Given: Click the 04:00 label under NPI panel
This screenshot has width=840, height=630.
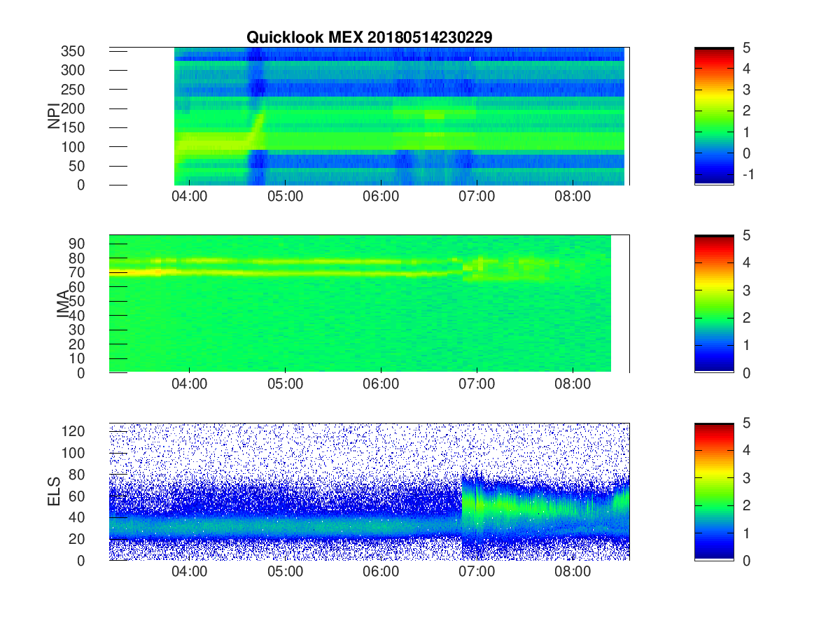Looking at the screenshot, I should (x=189, y=197).
